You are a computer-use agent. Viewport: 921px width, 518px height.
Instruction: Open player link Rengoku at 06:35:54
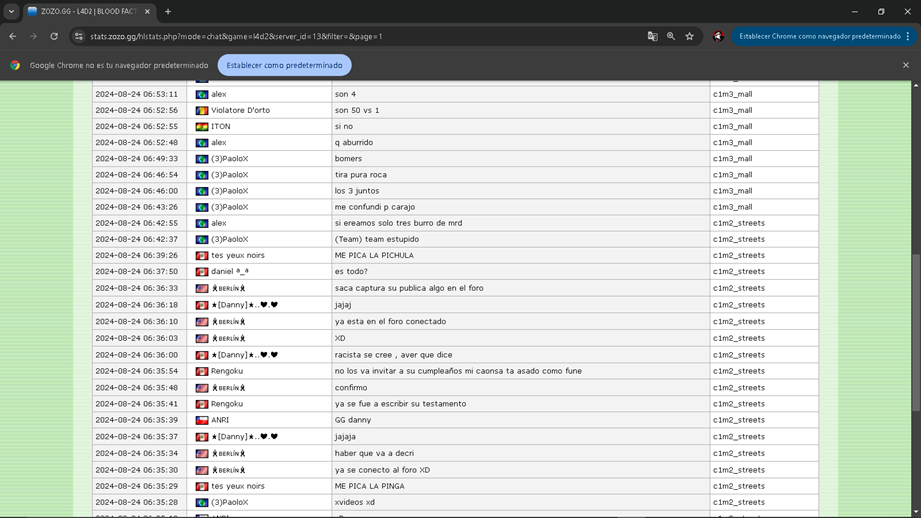(227, 371)
